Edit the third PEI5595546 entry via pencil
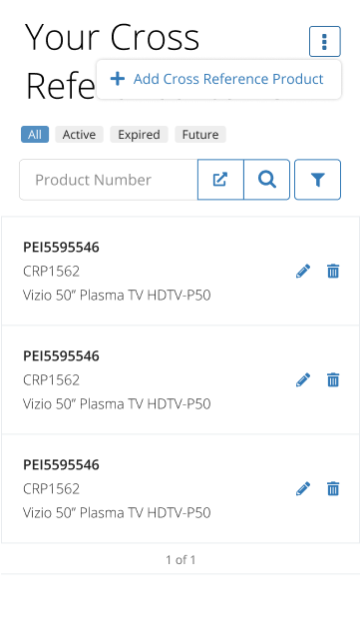 point(303,489)
